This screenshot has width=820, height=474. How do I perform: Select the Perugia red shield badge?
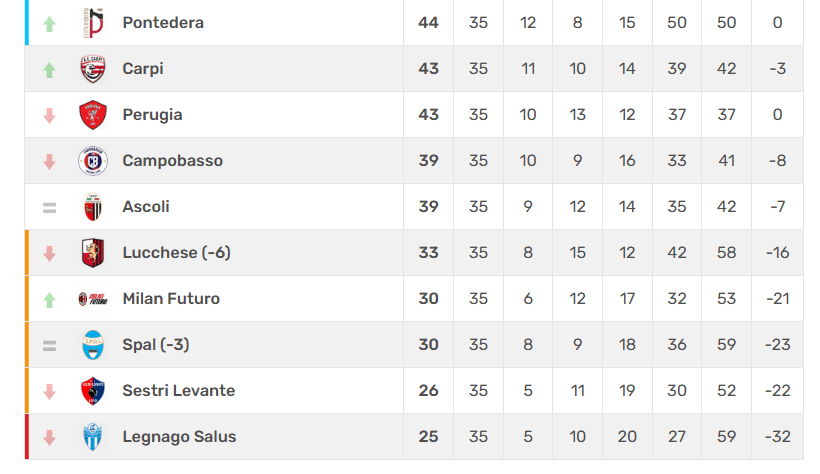93,115
